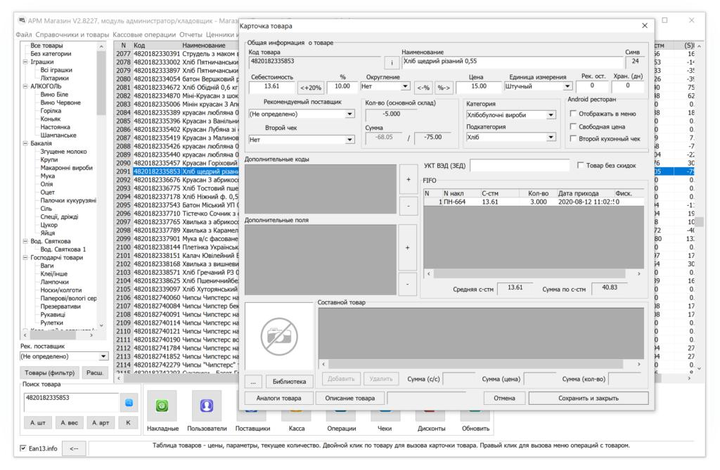Open the Кассовые операции menu
Viewport: 720px width, 470px height.
[144, 34]
